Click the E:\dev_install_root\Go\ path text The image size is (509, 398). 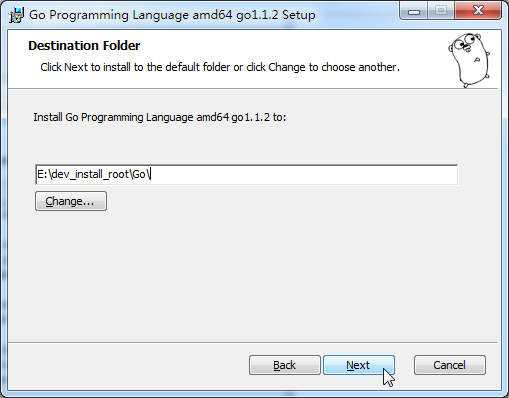pyautogui.click(x=94, y=174)
